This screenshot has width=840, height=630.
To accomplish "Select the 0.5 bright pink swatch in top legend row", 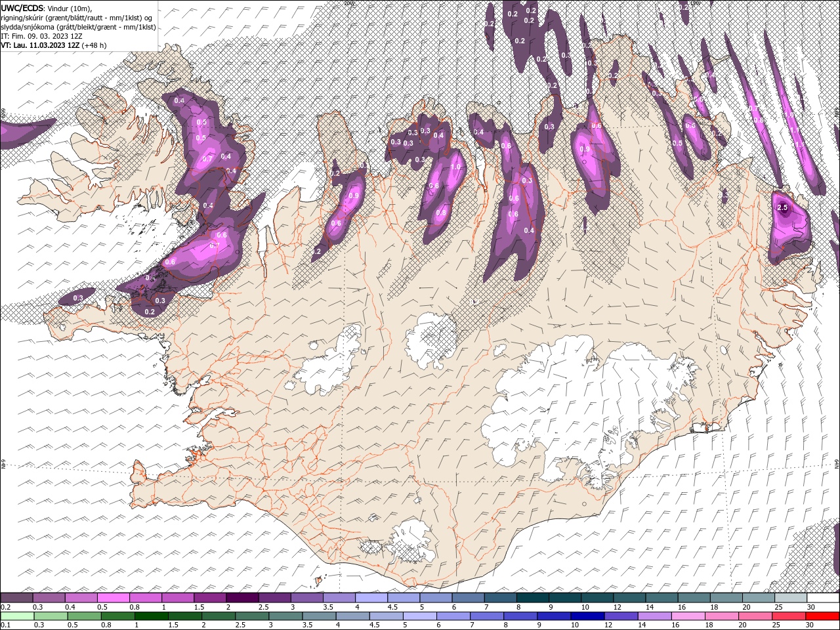I will (x=114, y=598).
